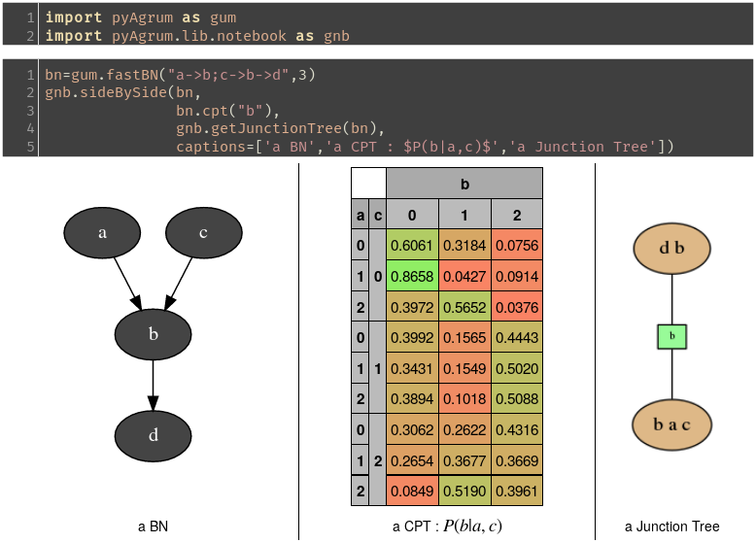Image resolution: width=756 pixels, height=543 pixels.
Task: Click the gnb.getJunctionTree(bn) code line
Action: (282, 128)
